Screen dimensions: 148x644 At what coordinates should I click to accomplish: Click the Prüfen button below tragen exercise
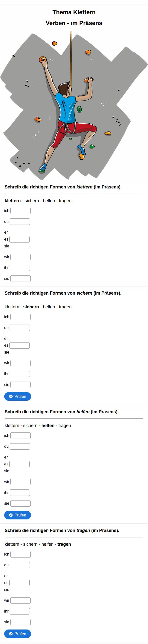point(18,634)
